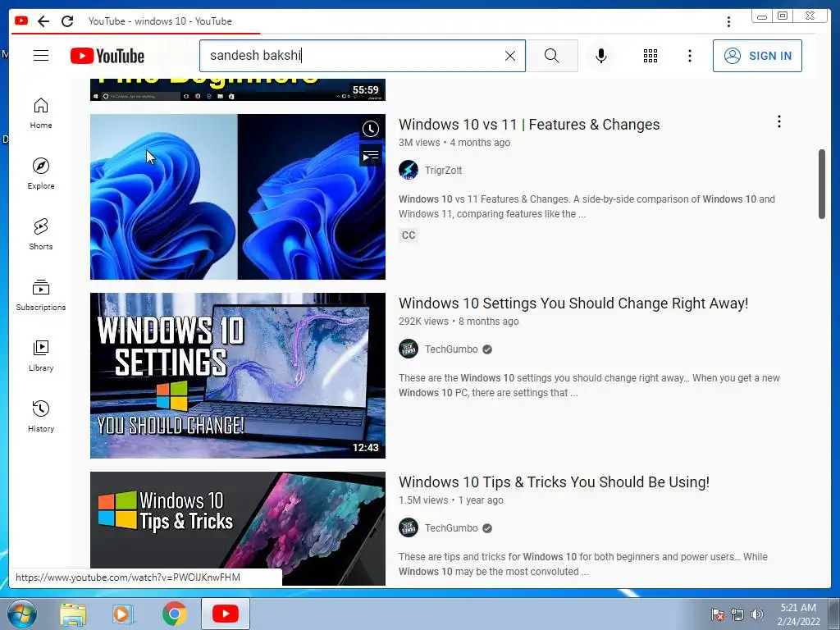Open Explore in the sidebar

(x=41, y=174)
